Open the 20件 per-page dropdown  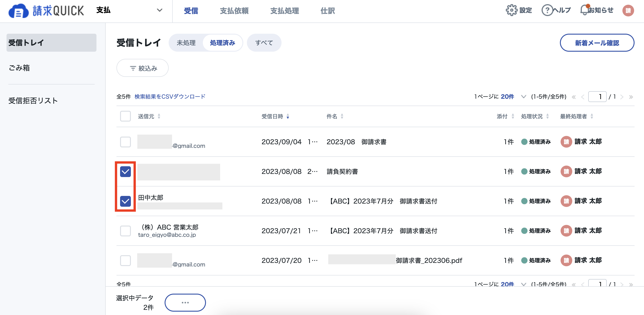523,97
